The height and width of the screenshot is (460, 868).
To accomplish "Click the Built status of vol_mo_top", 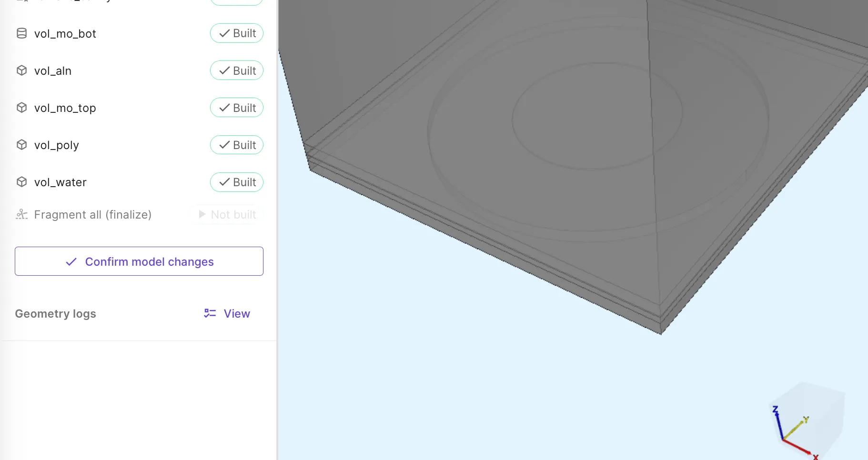I will pyautogui.click(x=237, y=108).
